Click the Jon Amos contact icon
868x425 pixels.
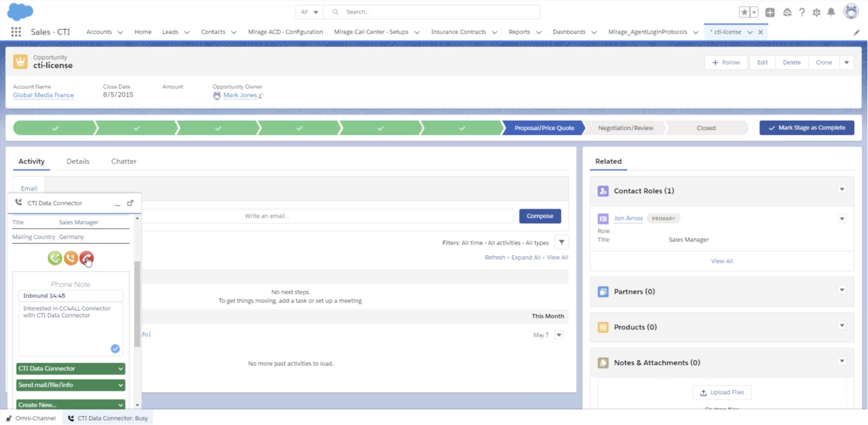(x=603, y=219)
